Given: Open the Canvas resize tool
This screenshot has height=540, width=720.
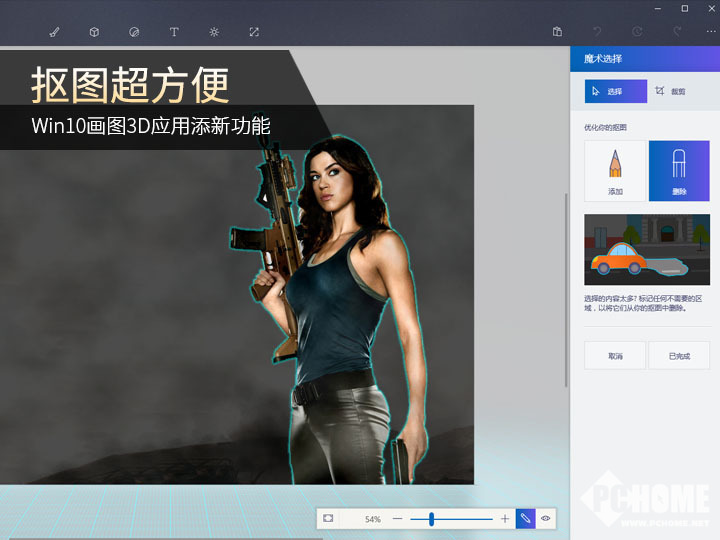Looking at the screenshot, I should coord(254,32).
